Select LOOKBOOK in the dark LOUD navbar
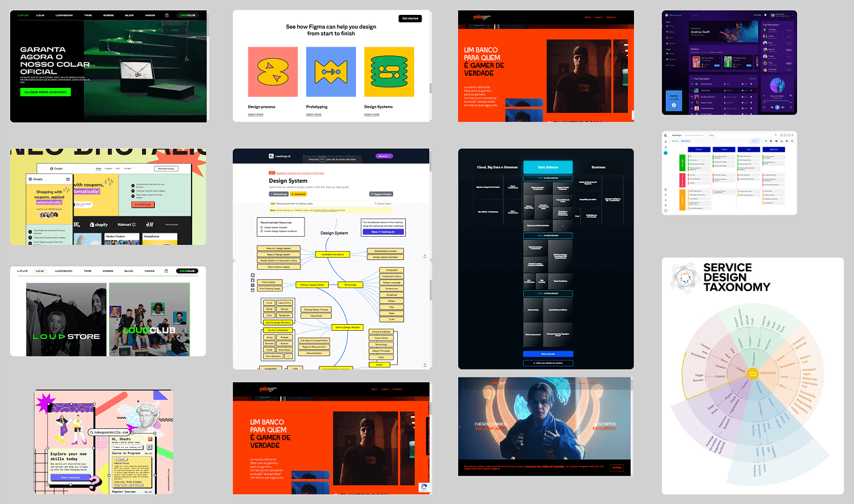The image size is (854, 504). pos(63,14)
